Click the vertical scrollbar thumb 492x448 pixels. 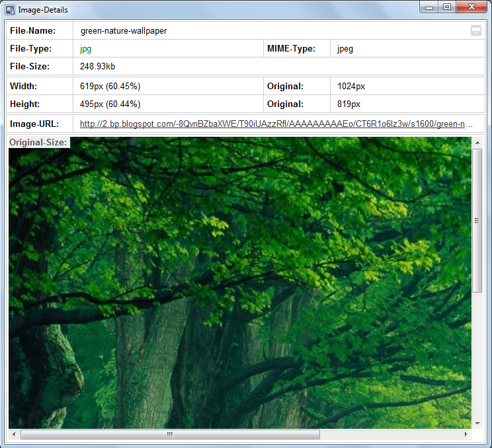tap(477, 221)
